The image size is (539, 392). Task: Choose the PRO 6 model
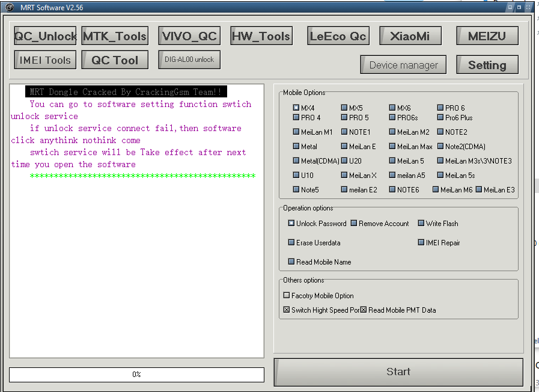click(451, 108)
